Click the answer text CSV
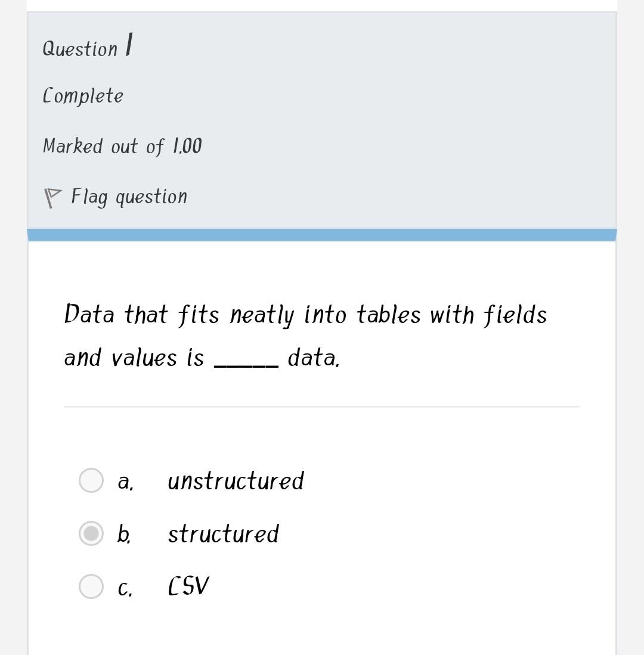 coord(188,585)
